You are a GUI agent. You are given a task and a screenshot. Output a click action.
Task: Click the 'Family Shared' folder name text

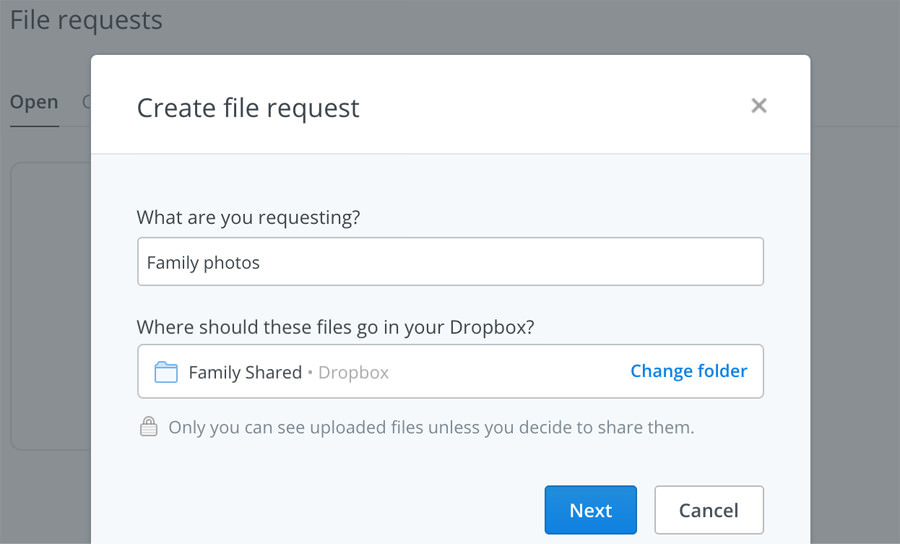pos(245,372)
